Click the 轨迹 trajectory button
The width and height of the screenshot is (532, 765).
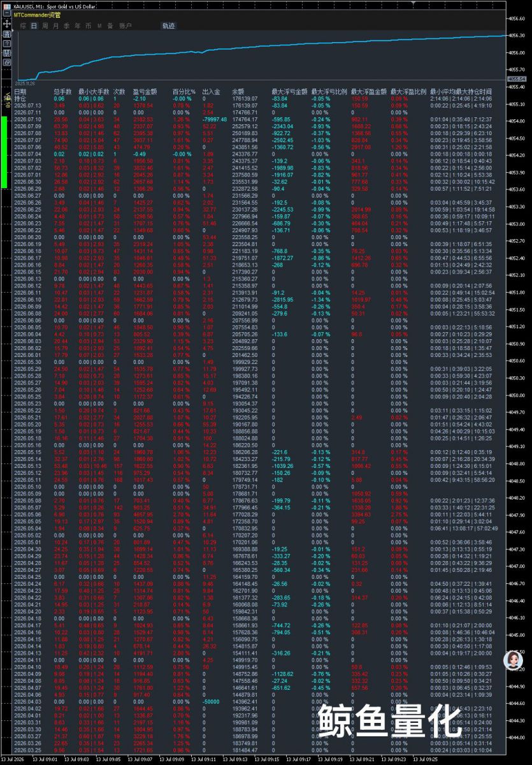168,26
